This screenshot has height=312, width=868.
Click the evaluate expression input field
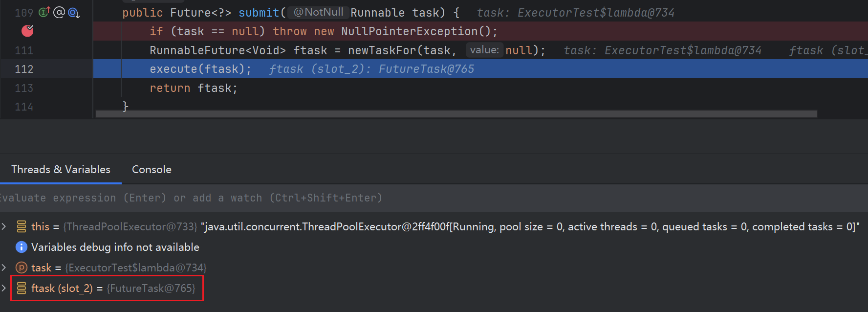click(293, 198)
